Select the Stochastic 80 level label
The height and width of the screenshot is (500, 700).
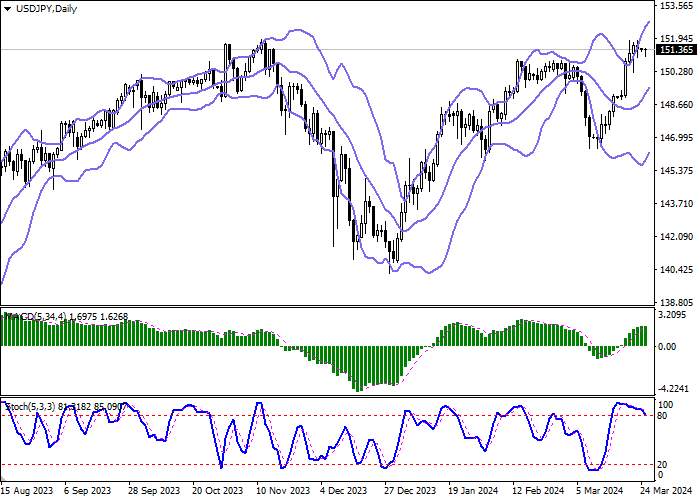[x=663, y=416]
